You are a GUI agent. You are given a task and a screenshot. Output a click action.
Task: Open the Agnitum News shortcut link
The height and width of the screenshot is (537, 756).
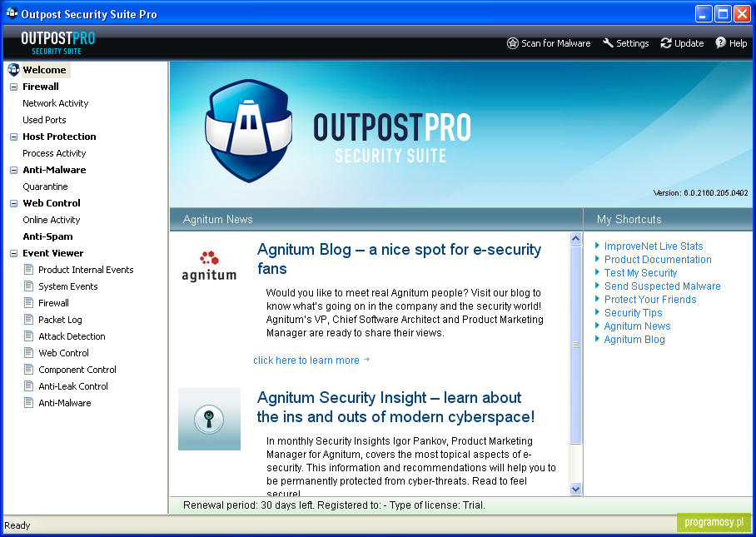pyautogui.click(x=638, y=326)
